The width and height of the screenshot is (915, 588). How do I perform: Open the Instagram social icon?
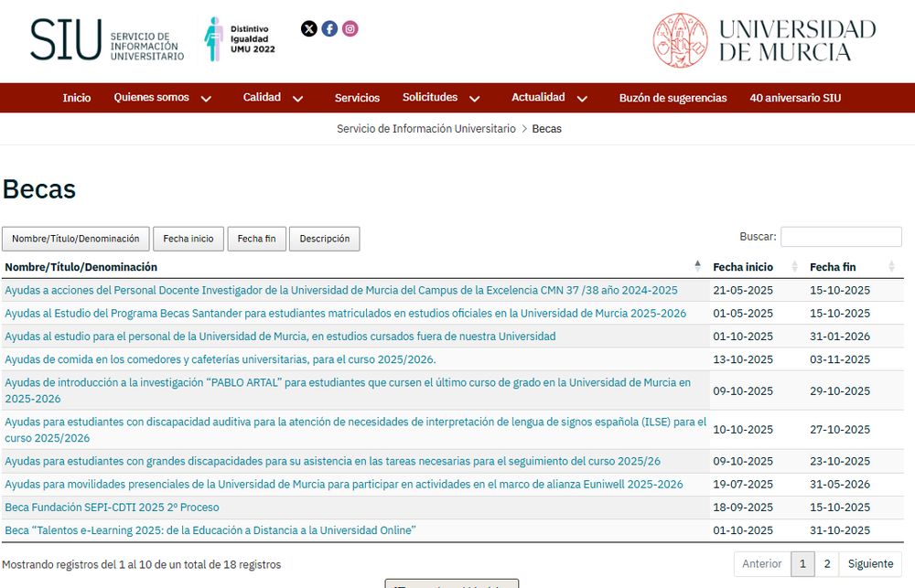[350, 28]
